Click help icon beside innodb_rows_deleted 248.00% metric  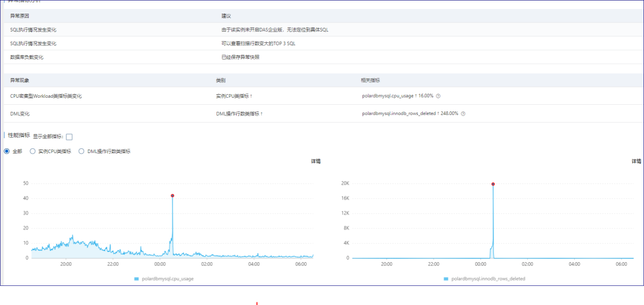(x=463, y=114)
